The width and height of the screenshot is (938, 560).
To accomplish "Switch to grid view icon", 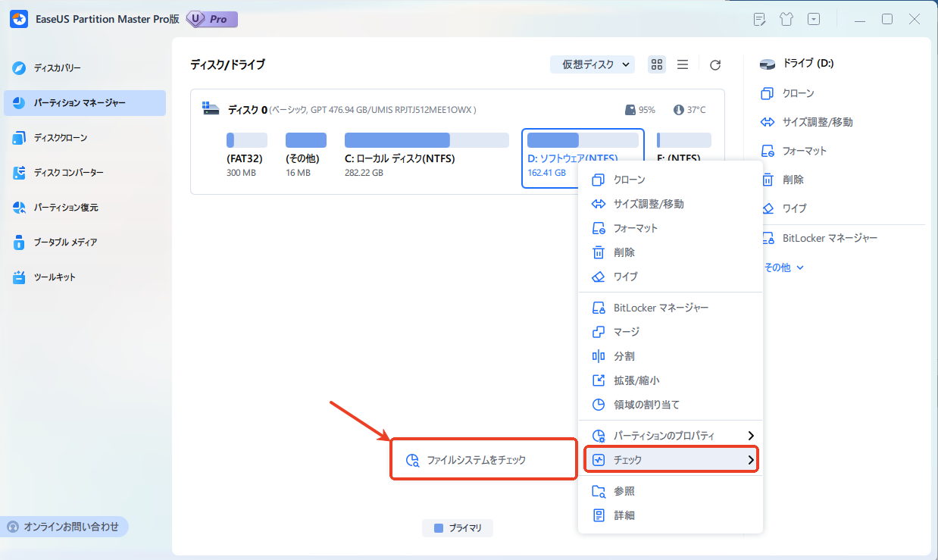I will tap(657, 64).
